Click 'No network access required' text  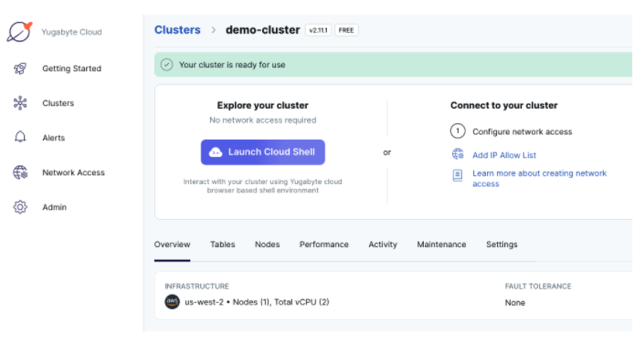[263, 120]
